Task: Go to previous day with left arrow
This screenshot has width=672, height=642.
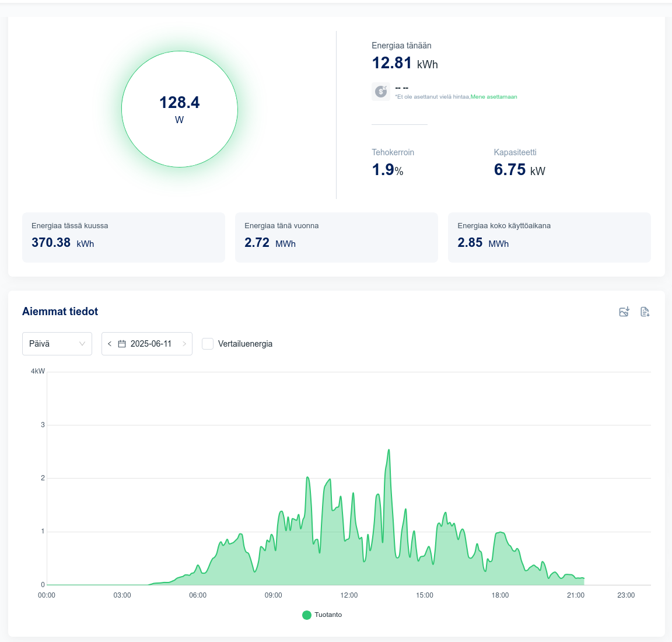Action: 110,344
